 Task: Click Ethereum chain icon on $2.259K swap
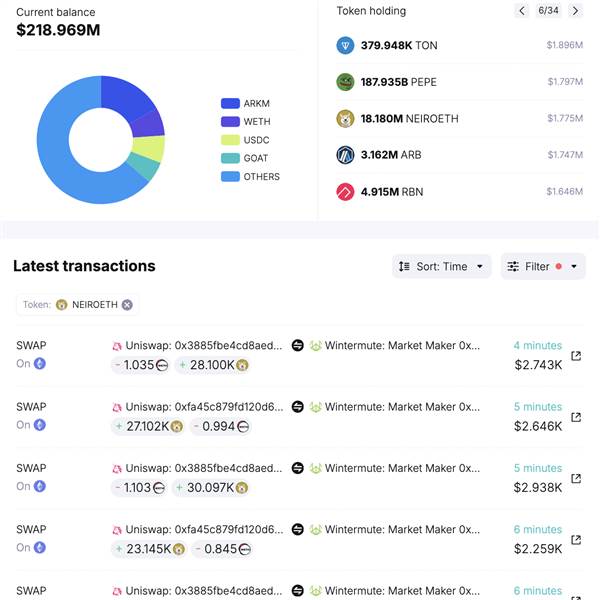coord(40,548)
